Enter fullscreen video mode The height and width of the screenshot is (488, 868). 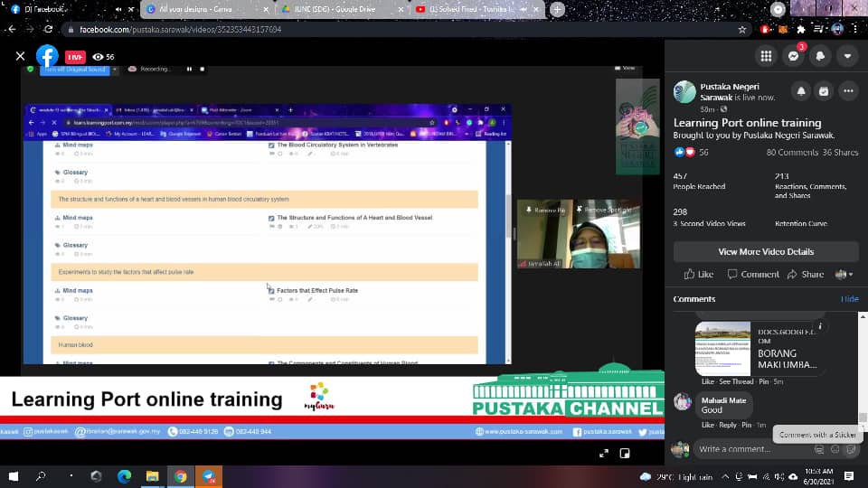(604, 454)
